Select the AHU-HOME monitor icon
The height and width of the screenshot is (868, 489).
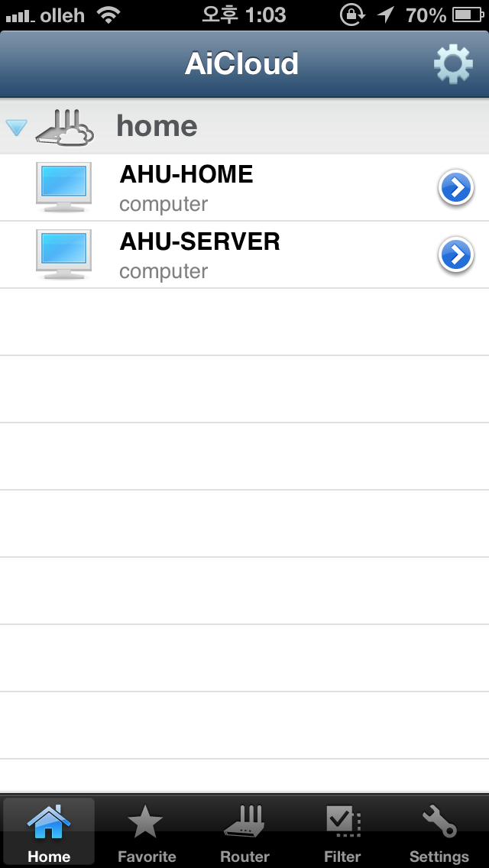pyautogui.click(x=63, y=187)
